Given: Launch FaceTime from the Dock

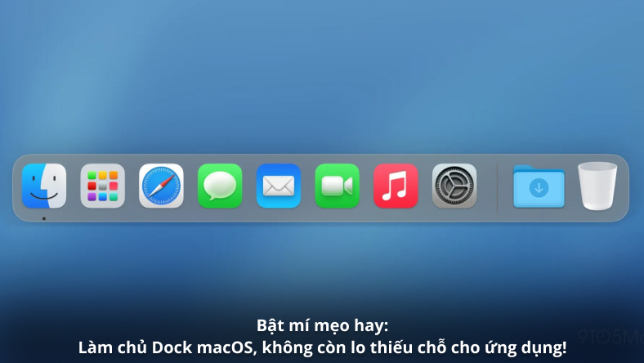Looking at the screenshot, I should click(338, 186).
